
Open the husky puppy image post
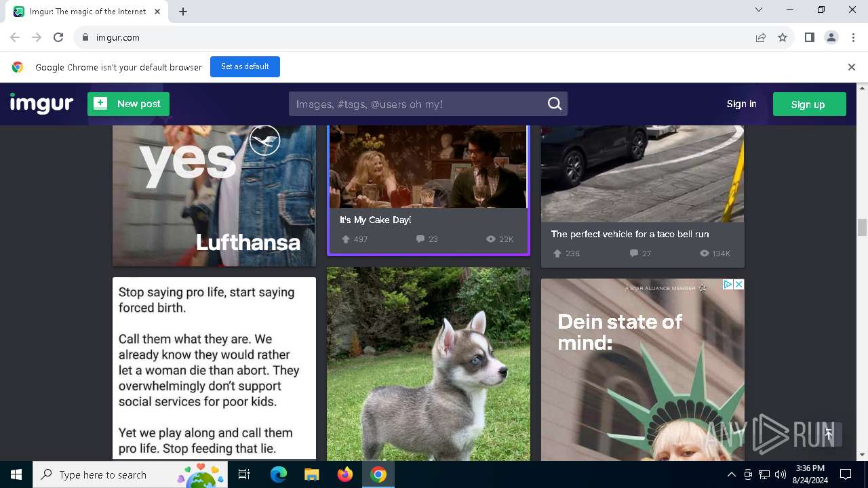pyautogui.click(x=429, y=364)
